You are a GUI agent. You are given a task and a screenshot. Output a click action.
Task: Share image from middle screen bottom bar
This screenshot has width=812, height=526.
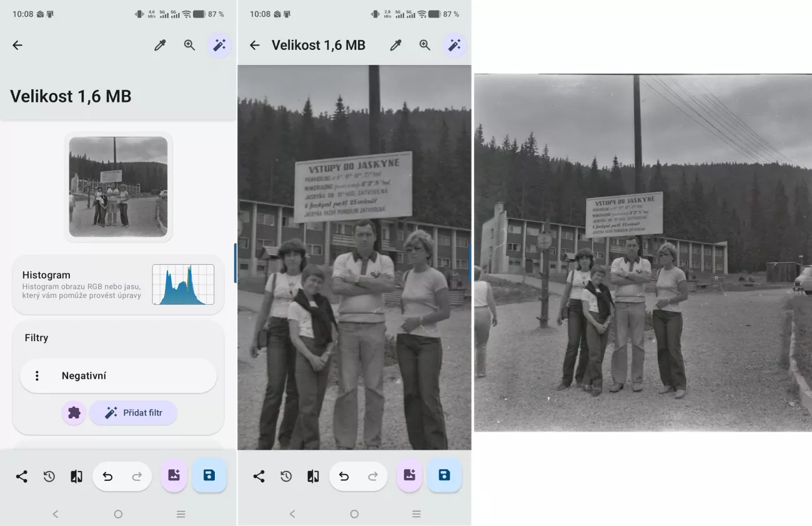tap(259, 477)
